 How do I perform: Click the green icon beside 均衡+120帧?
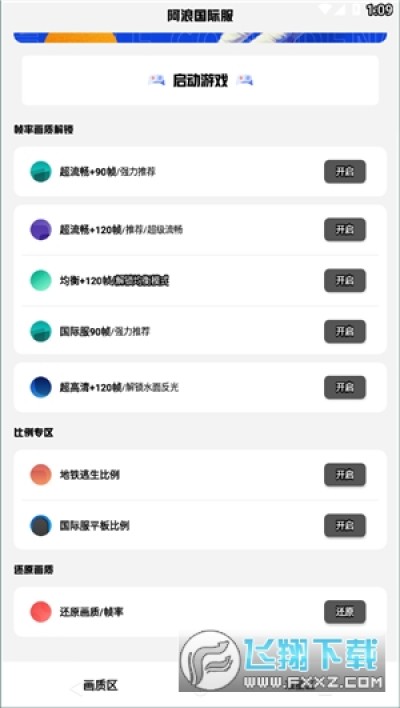(x=41, y=280)
